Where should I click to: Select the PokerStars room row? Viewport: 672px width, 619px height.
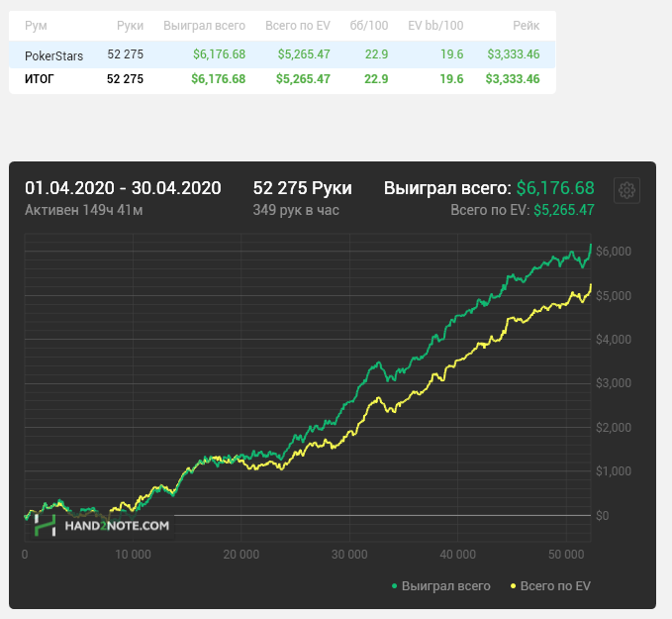tap(282, 54)
